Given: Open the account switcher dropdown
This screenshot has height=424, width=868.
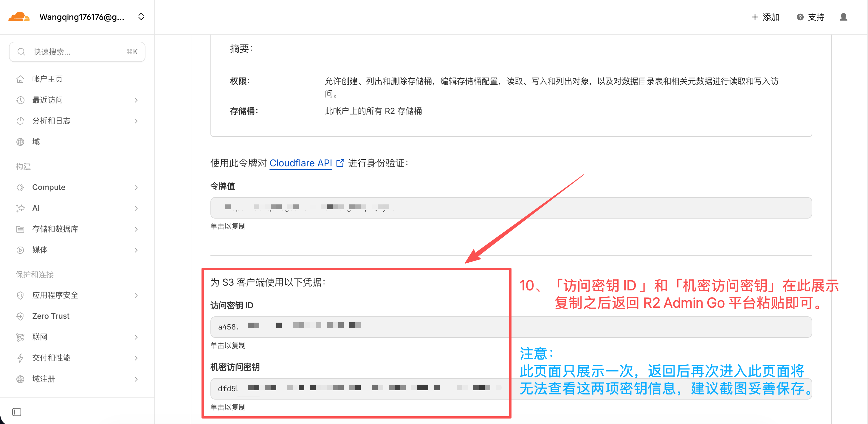Looking at the screenshot, I should click(x=141, y=17).
